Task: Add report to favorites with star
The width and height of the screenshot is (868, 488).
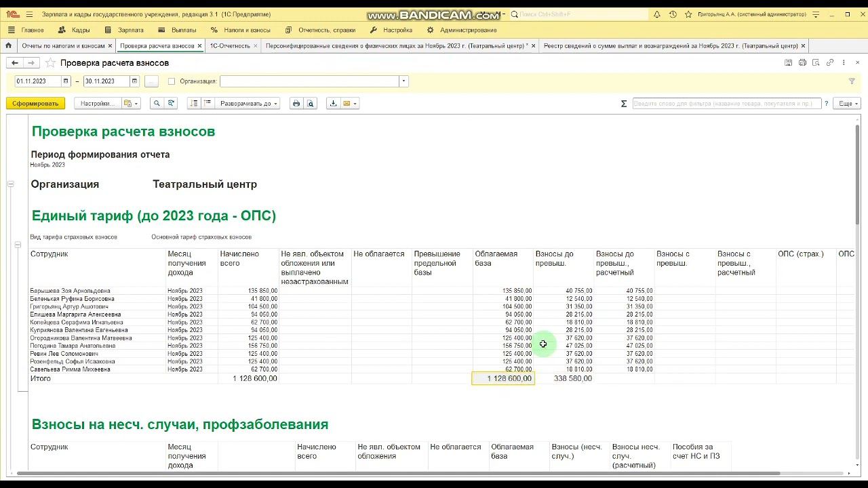Action: tap(50, 63)
